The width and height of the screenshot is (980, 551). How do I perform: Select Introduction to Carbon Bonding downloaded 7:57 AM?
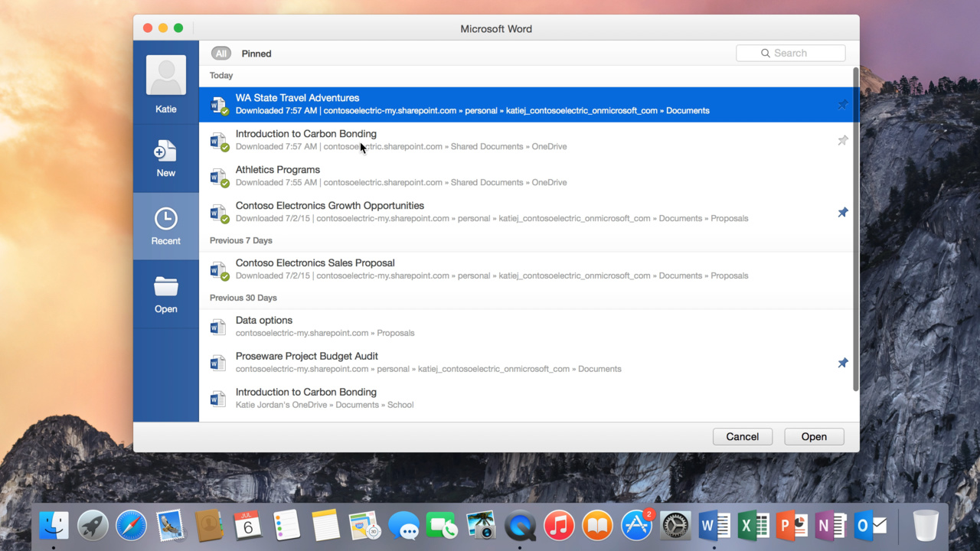(526, 141)
